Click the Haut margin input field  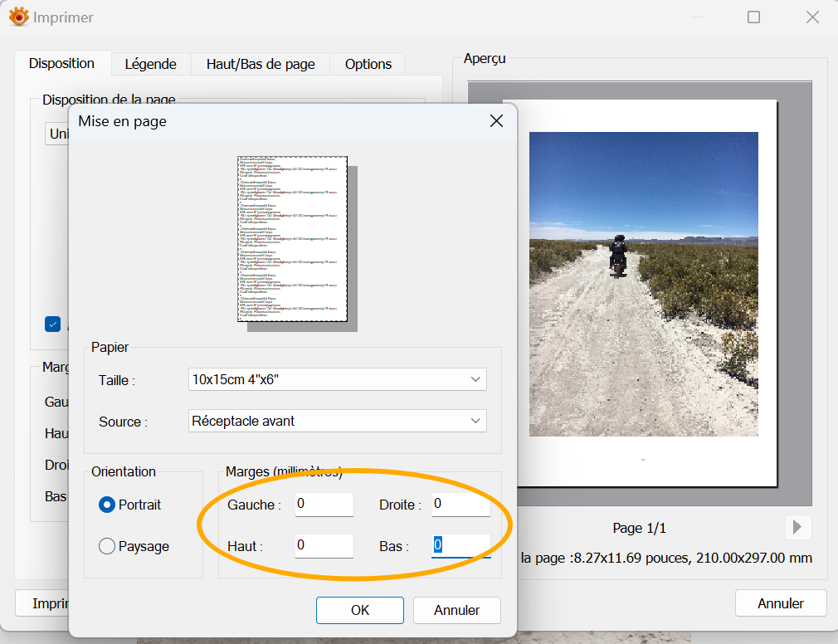324,546
